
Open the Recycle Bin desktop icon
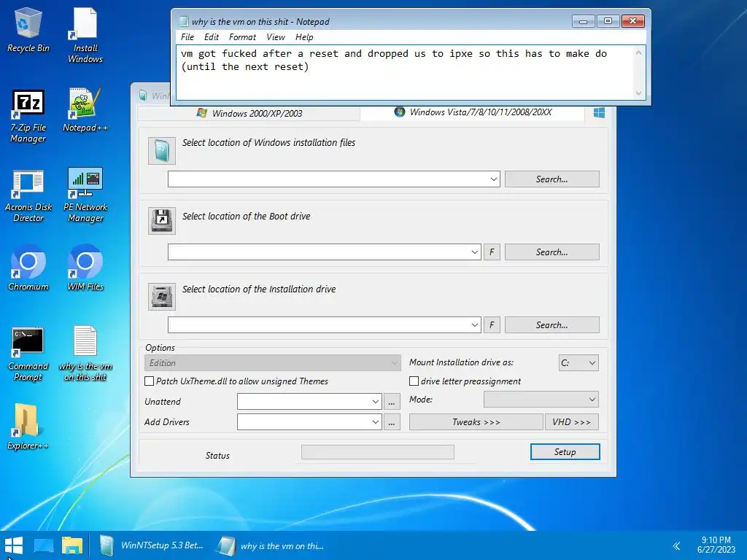tap(28, 31)
